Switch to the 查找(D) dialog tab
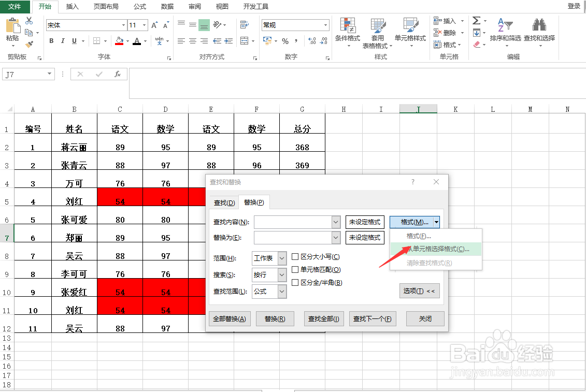 224,202
